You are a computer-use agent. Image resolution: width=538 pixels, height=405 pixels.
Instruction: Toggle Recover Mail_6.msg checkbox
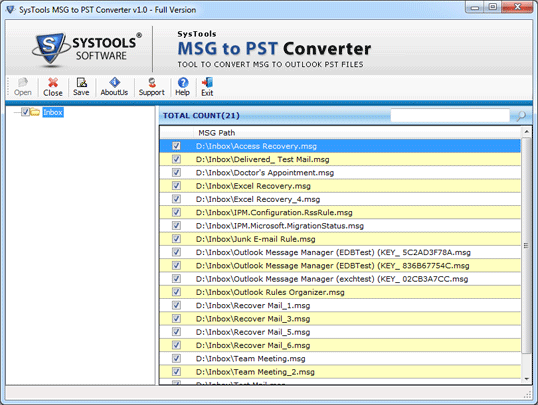click(176, 345)
